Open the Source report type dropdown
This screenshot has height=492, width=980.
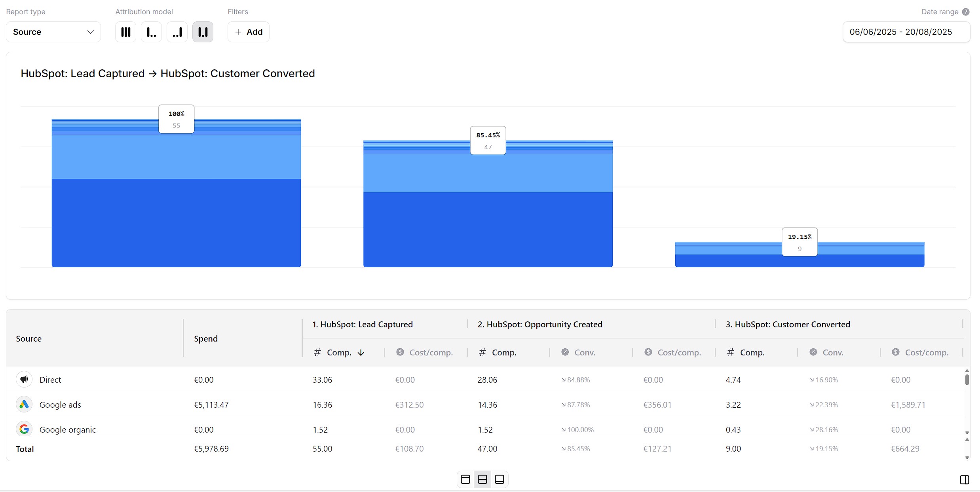pyautogui.click(x=53, y=32)
